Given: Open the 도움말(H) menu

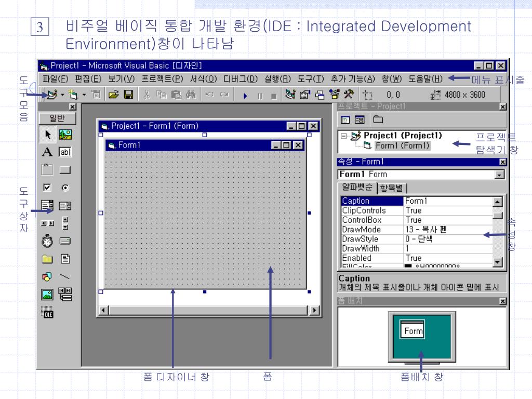Looking at the screenshot, I should click(x=425, y=79).
